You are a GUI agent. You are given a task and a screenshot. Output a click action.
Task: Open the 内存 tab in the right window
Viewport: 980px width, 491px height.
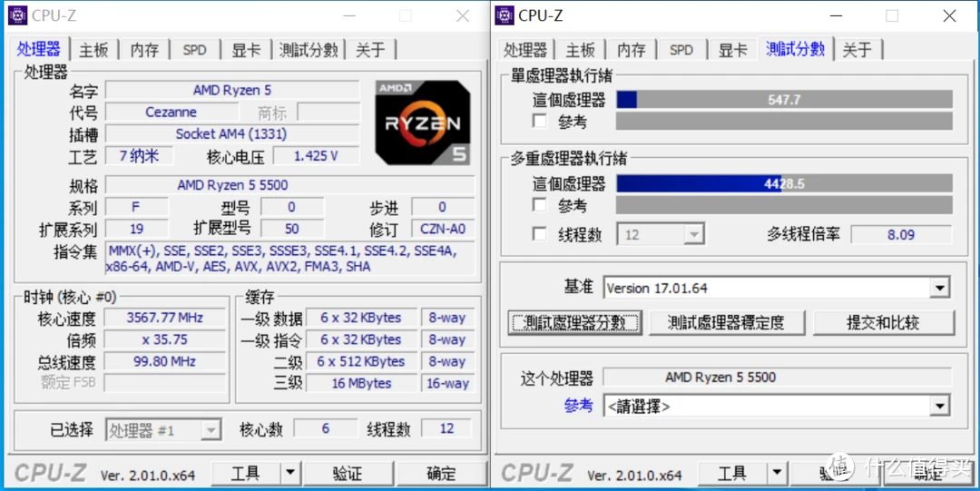(631, 50)
